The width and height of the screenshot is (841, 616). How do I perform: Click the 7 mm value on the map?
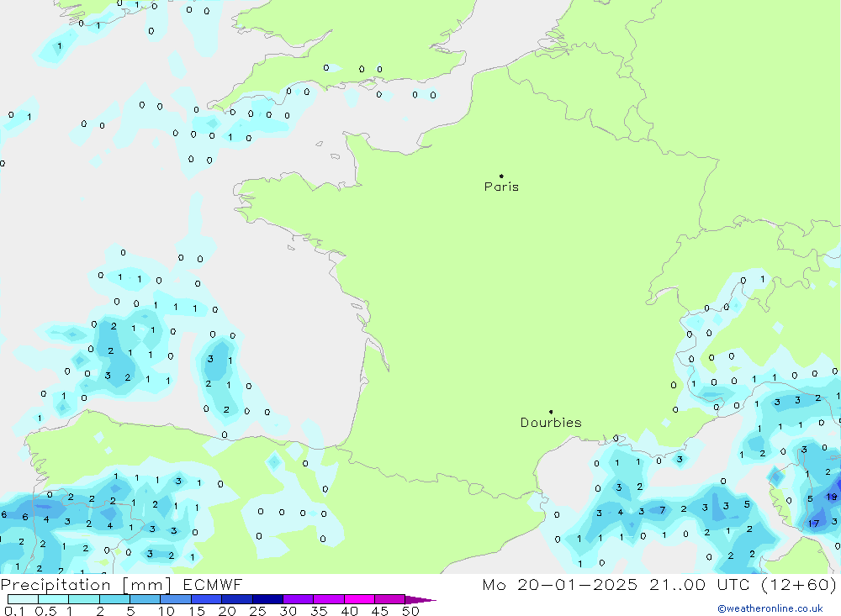(663, 509)
